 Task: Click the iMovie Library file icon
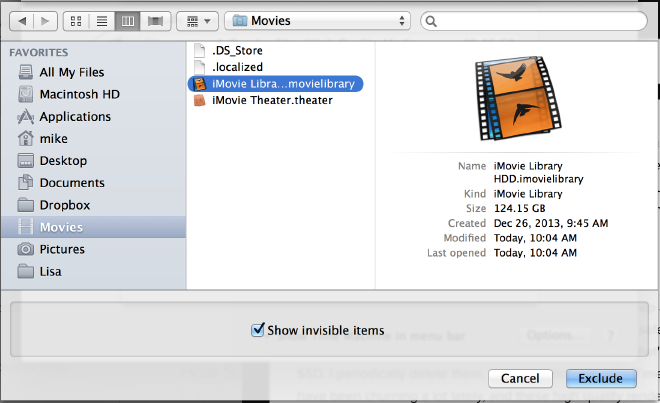(x=200, y=84)
